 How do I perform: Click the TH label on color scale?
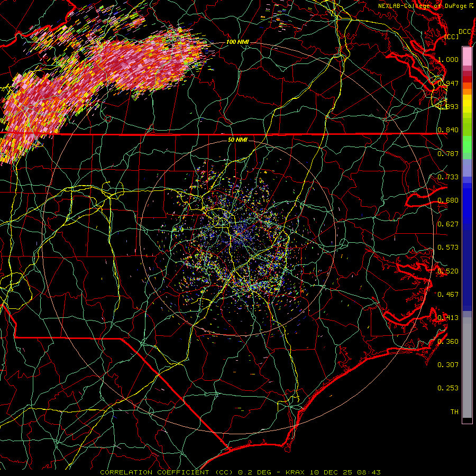pyautogui.click(x=454, y=412)
